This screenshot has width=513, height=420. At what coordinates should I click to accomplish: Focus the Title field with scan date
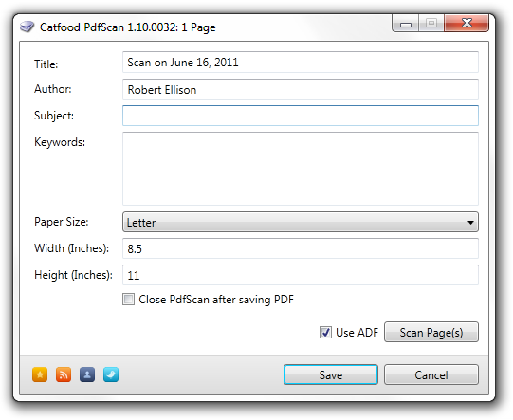pos(301,63)
